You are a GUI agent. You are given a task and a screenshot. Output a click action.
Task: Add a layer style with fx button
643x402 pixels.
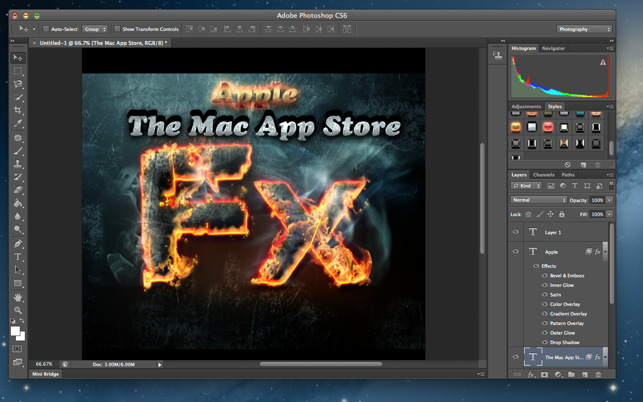click(x=531, y=375)
